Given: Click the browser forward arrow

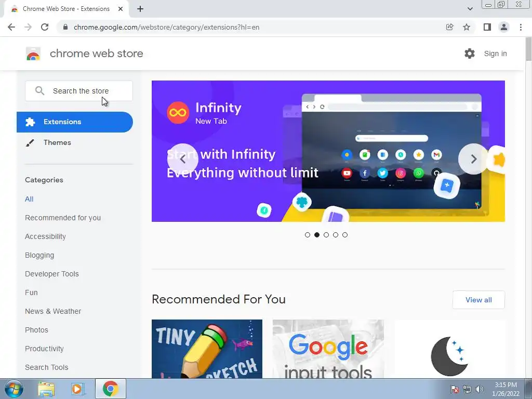Looking at the screenshot, I should click(28, 27).
